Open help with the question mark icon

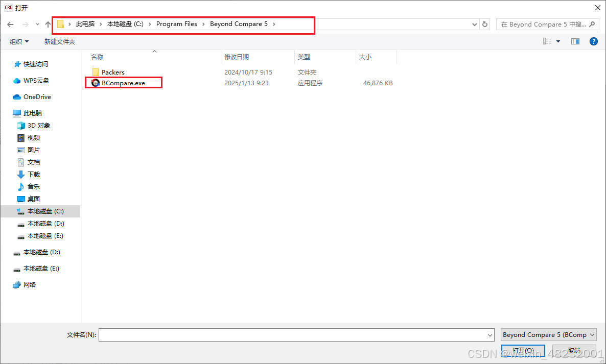(594, 41)
